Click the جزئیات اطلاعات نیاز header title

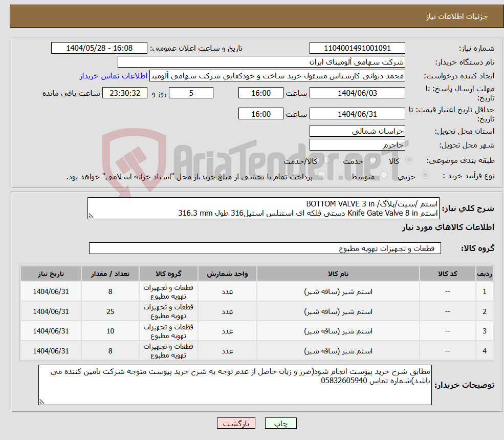point(457,16)
